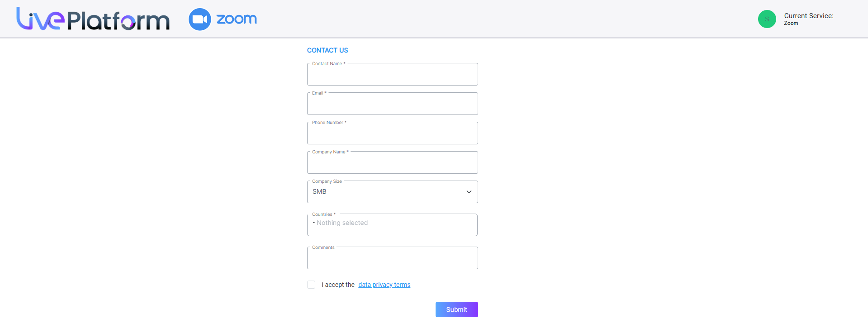Open the Company Size SMB dropdown
Viewport: 868px width, 329px height.
(392, 192)
